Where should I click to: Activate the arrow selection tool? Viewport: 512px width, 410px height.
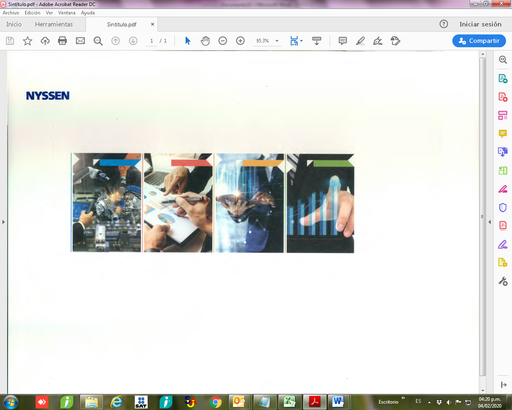point(188,41)
